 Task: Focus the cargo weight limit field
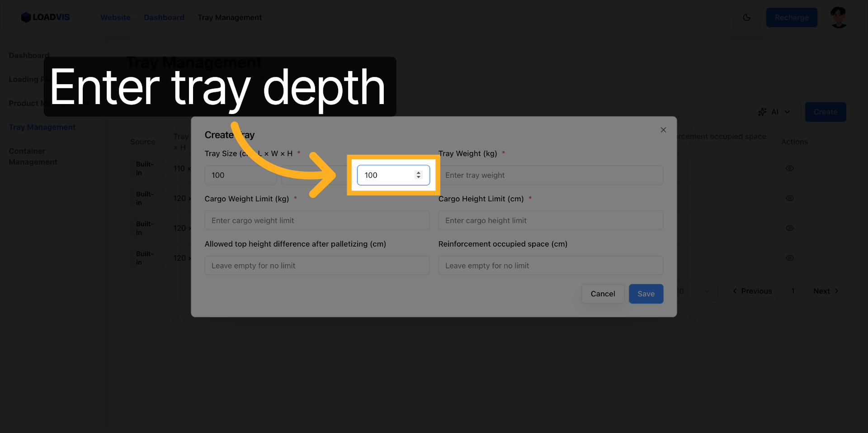[316, 220]
